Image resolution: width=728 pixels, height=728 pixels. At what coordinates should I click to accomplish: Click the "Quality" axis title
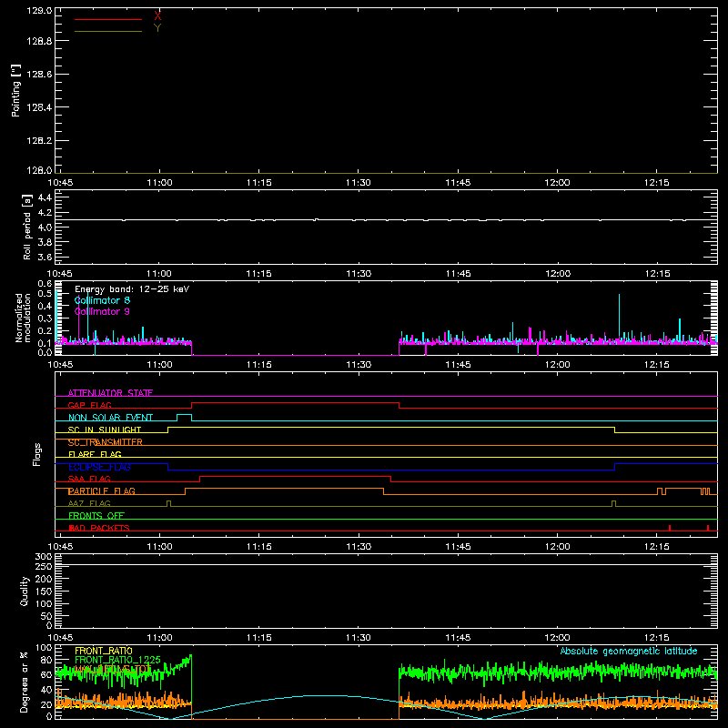[25, 591]
